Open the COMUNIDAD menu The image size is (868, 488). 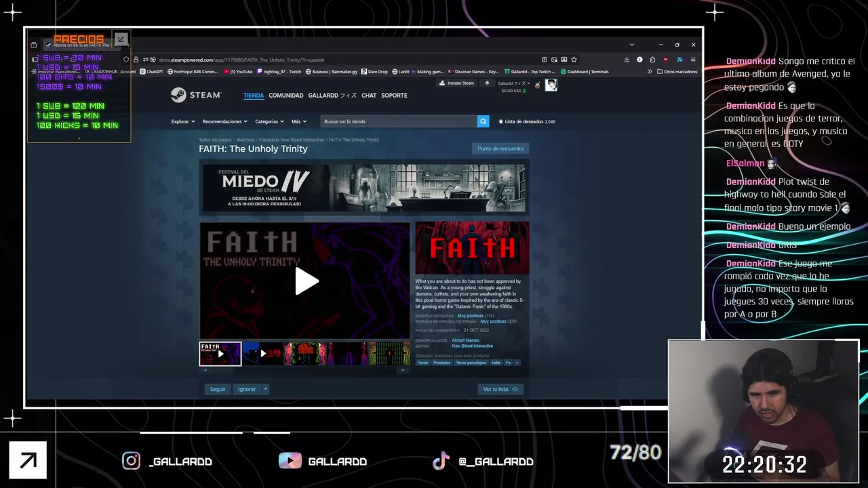click(285, 96)
